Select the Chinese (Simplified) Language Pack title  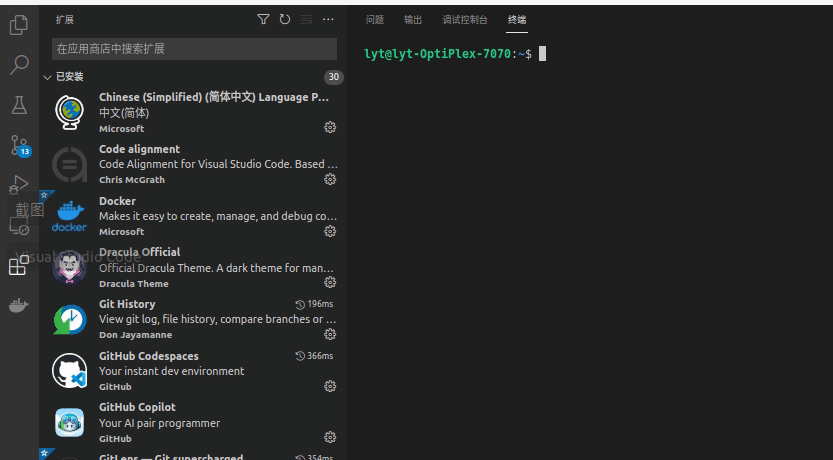(x=214, y=97)
